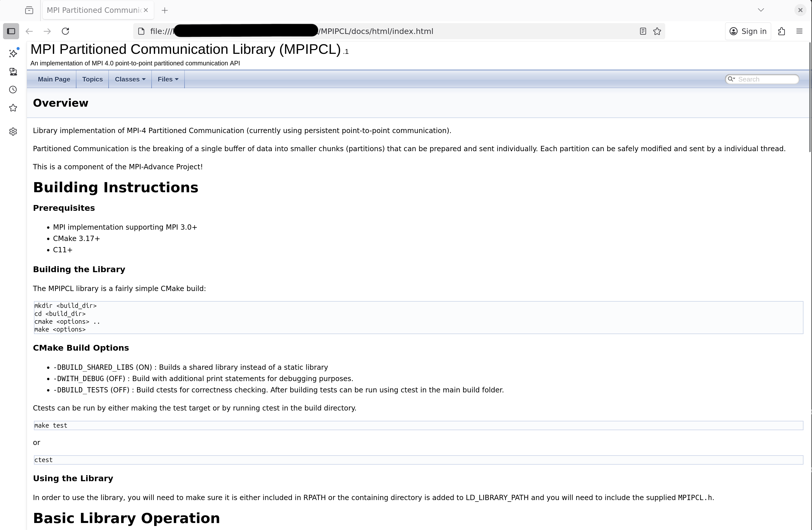Viewport: 812px width, 530px height.
Task: Go forward to next page
Action: pos(48,31)
